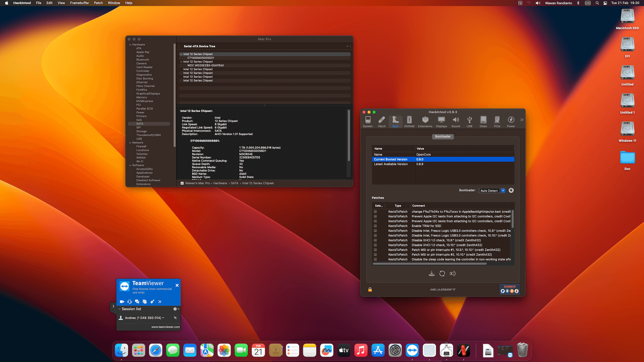Open the Sound section in Hackintool
Viewport: 644px width, 362px height.
click(x=455, y=122)
